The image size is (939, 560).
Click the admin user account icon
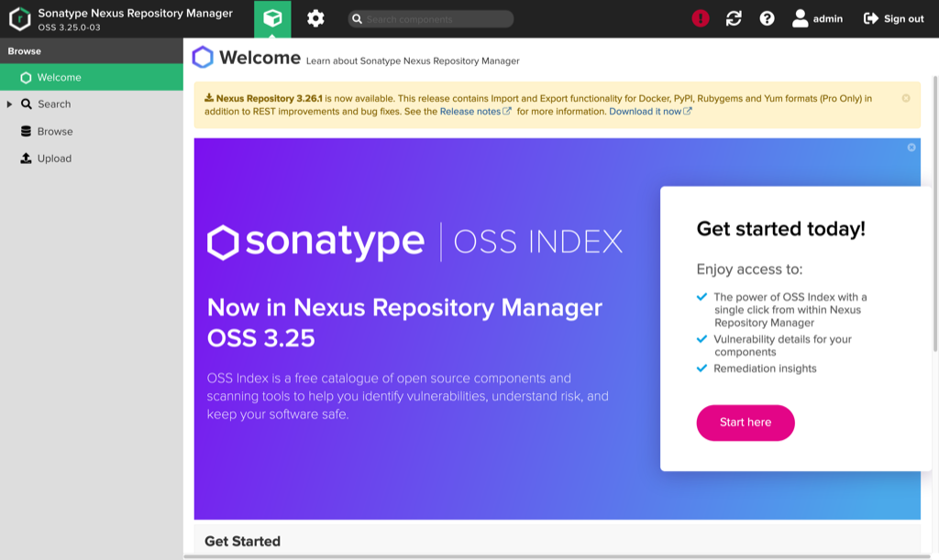point(800,18)
